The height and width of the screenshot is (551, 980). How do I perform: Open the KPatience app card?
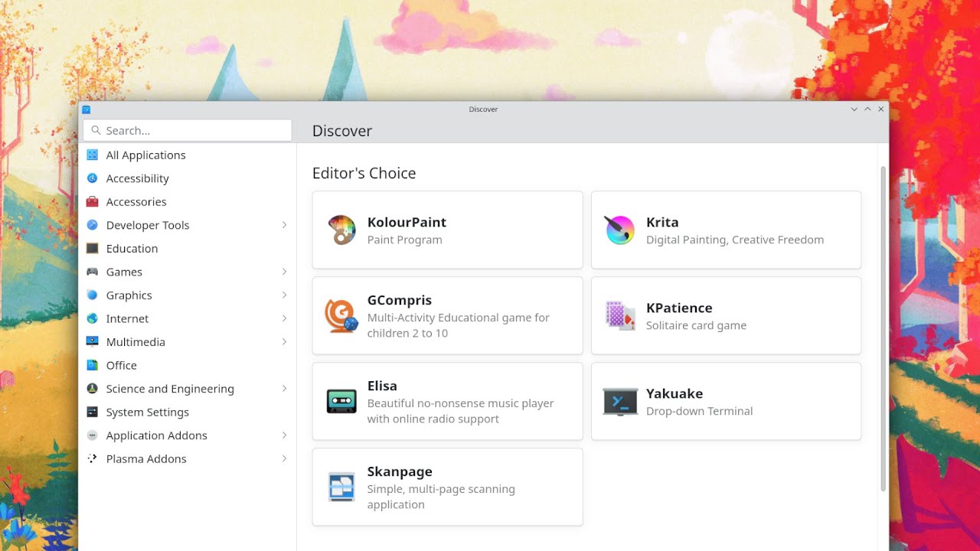point(726,316)
